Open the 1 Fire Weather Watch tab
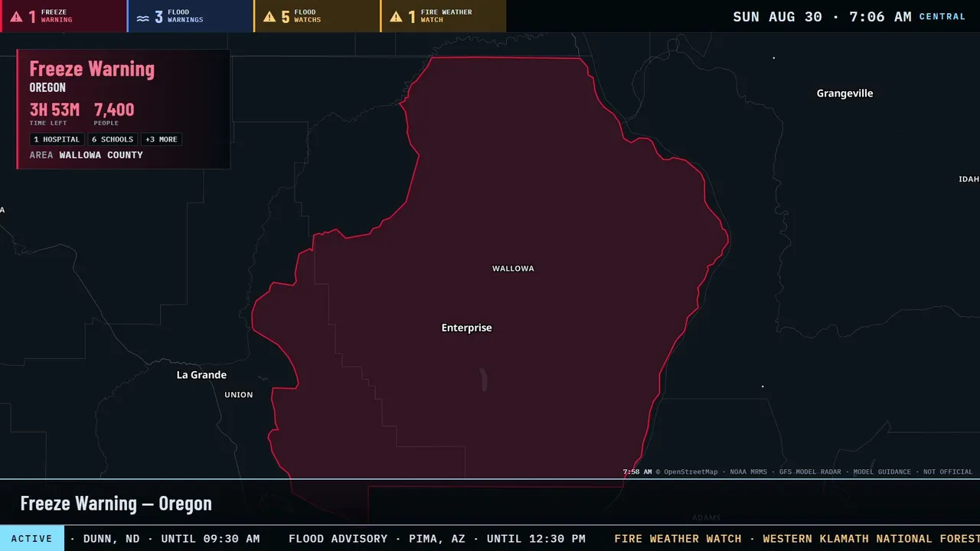 pyautogui.click(x=443, y=16)
